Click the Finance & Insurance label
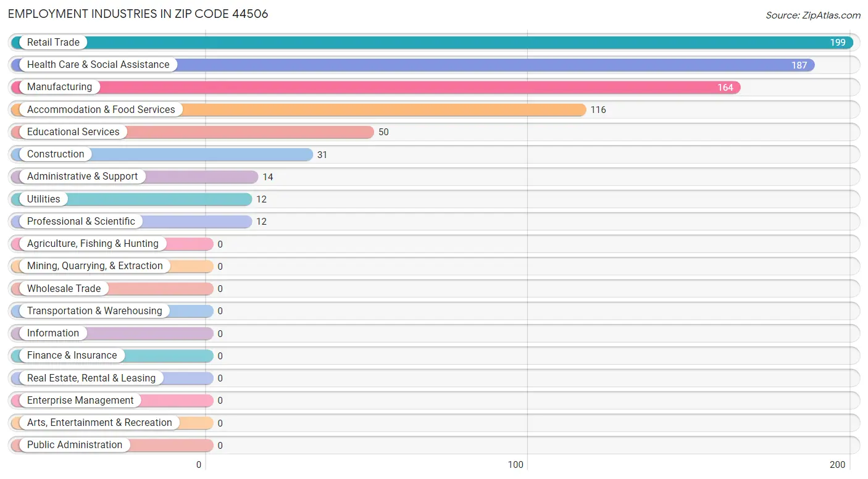Image resolution: width=868 pixels, height=479 pixels. [x=72, y=356]
